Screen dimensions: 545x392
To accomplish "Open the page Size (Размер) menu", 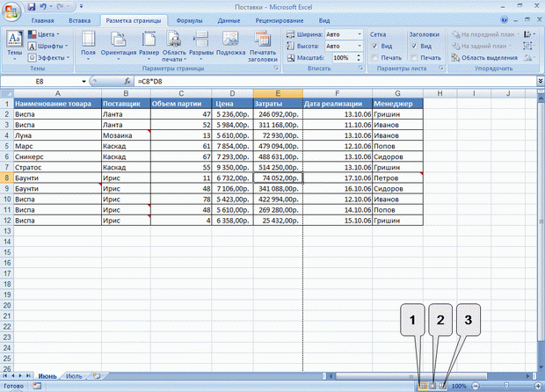I will [x=149, y=46].
